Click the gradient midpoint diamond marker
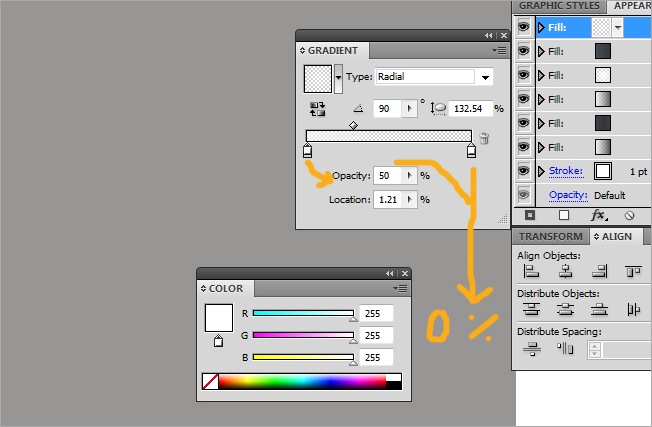Screen dimensions: 652x427 coord(353,125)
